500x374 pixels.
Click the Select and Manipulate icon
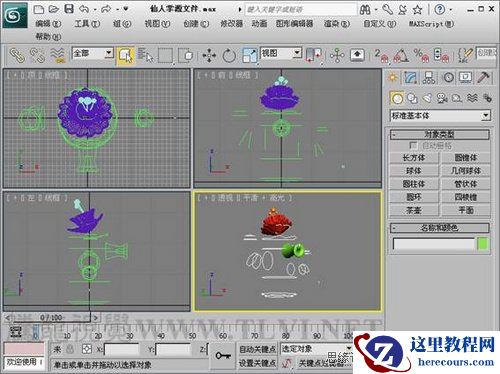337,55
